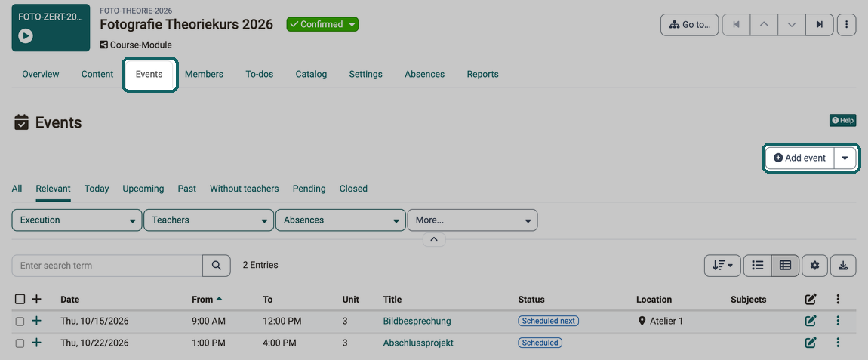Screen dimensions: 868x360
Task: Show Closed events filter
Action: (x=354, y=189)
